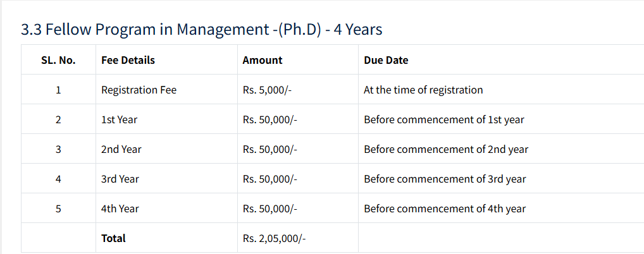Click the bold Total row label
The height and width of the screenshot is (254, 644).
(113, 238)
